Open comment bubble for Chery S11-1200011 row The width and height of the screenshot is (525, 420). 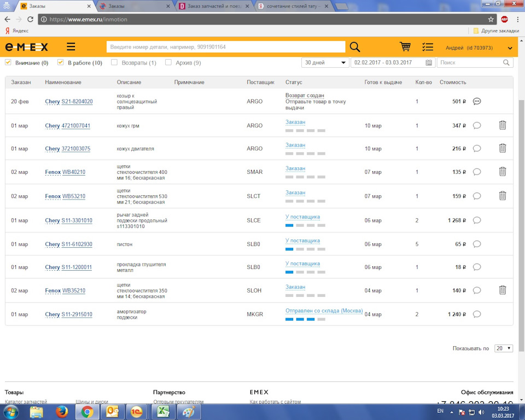(477, 267)
